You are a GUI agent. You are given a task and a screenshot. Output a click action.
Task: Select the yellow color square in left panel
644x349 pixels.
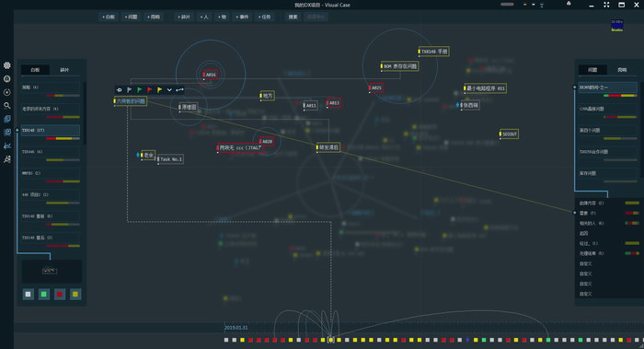tap(75, 294)
